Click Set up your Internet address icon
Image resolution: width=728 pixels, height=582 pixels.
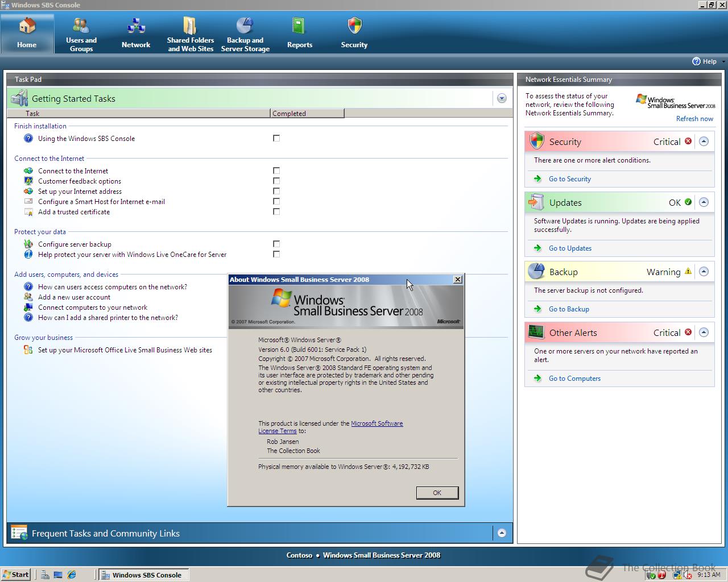pos(28,191)
